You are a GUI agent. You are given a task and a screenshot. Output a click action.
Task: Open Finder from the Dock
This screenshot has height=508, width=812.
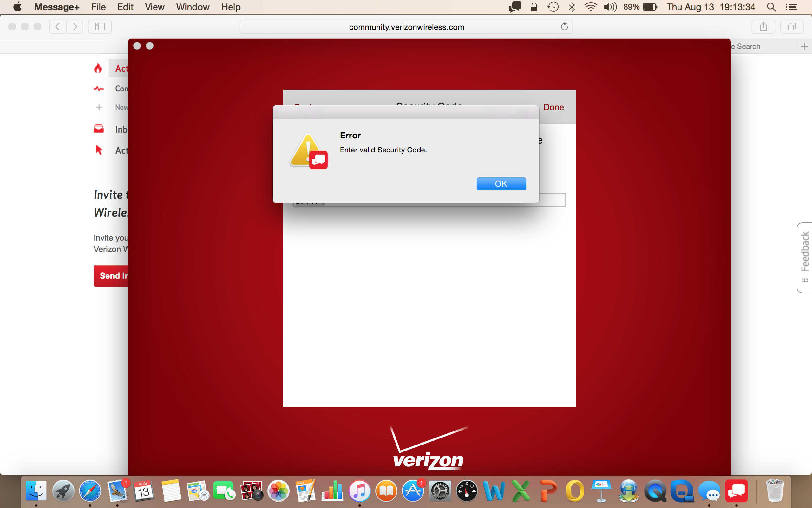(x=36, y=491)
